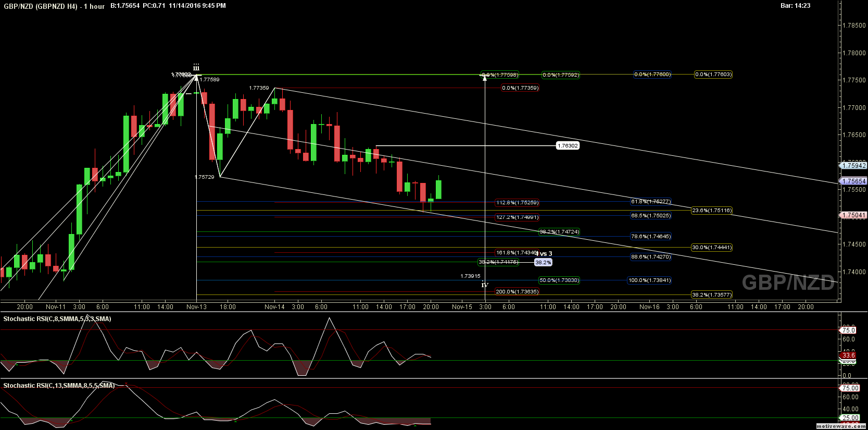Click the 88.6%(1.74270) Fibonacci label
Image resolution: width=868 pixels, height=430 pixels.
pos(651,257)
